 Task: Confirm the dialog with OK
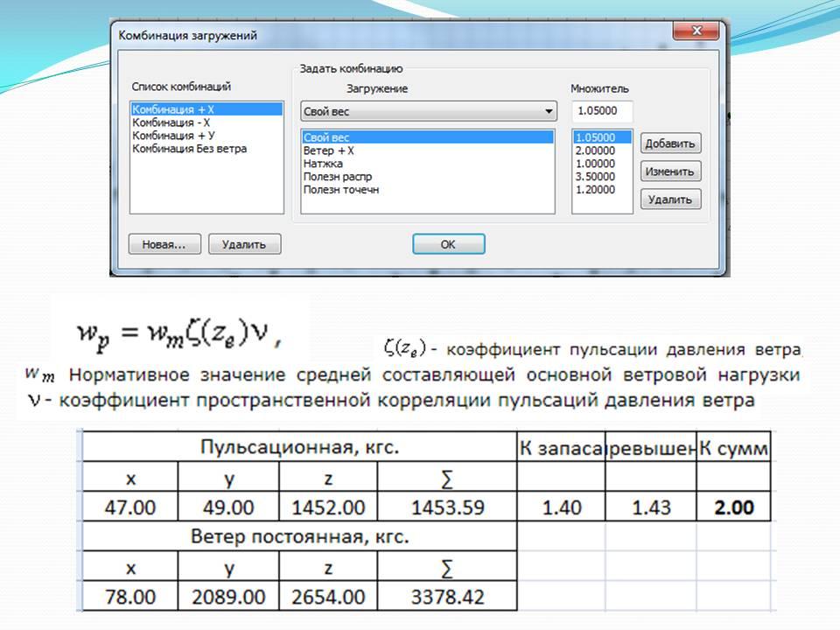[448, 244]
